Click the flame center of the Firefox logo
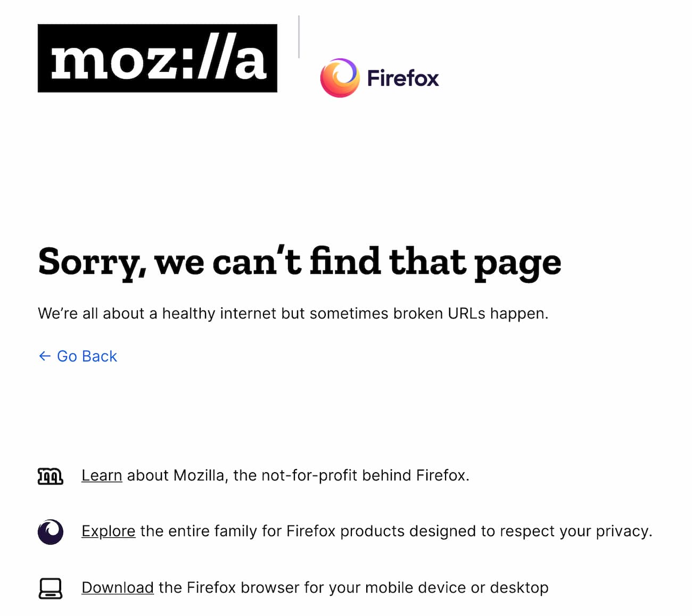Image resolution: width=692 pixels, height=616 pixels. 340,78
